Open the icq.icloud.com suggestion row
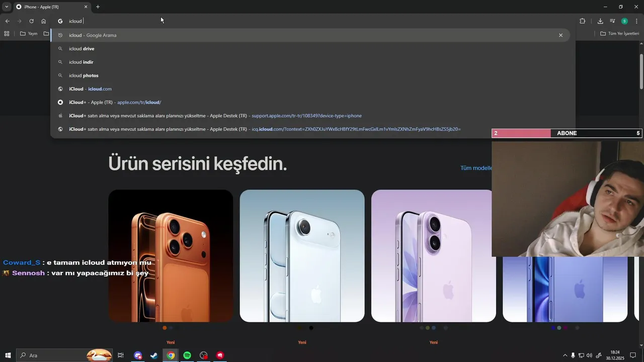This screenshot has height=362, width=644. tap(310, 129)
